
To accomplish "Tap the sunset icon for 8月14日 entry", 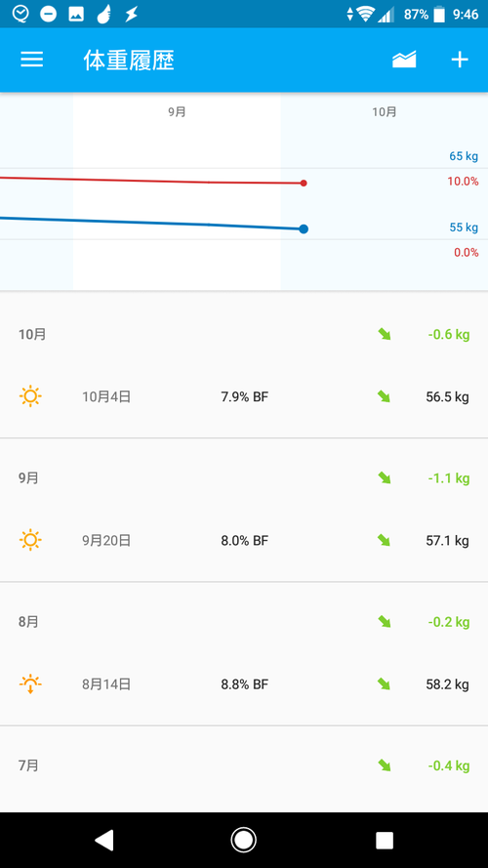I will coord(30,684).
